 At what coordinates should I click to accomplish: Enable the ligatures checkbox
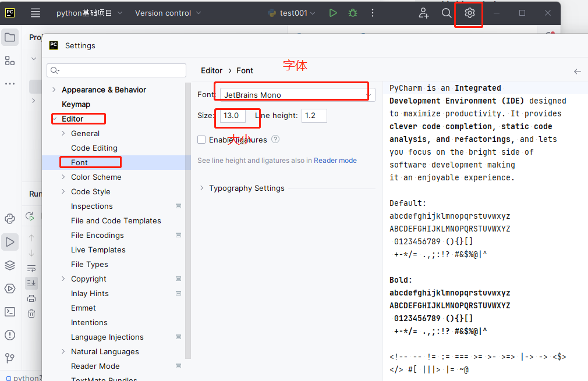point(201,140)
